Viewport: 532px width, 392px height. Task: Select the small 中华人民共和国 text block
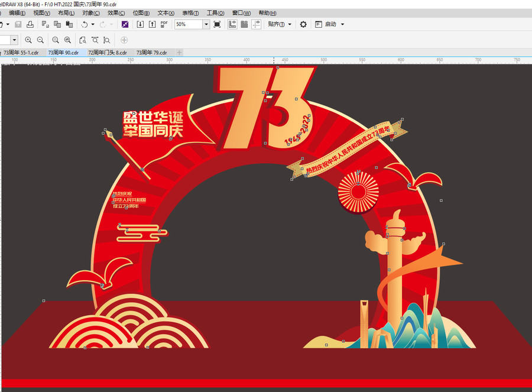pyautogui.click(x=129, y=200)
